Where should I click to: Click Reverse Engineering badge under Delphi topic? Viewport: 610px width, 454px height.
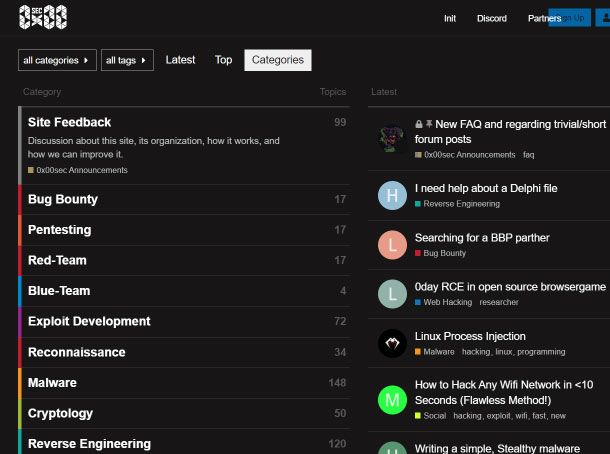point(457,204)
